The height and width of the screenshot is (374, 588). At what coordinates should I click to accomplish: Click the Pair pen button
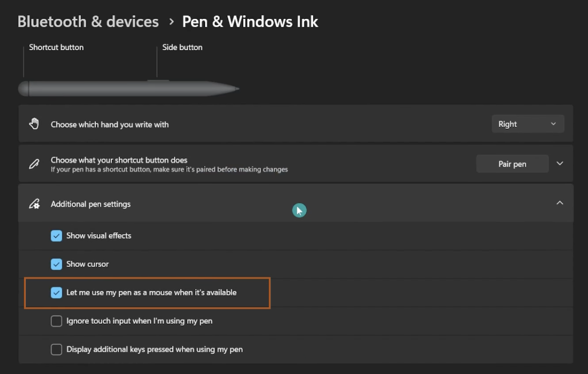pos(512,164)
